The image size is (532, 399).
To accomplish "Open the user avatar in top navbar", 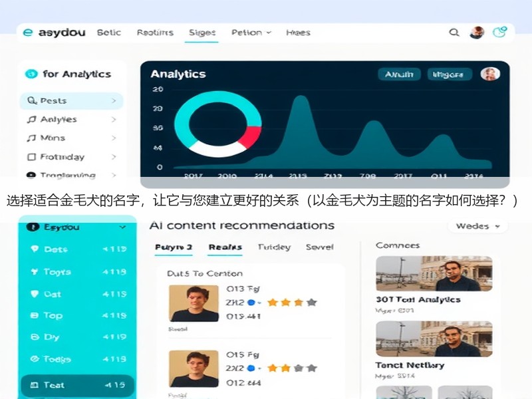I will [477, 33].
